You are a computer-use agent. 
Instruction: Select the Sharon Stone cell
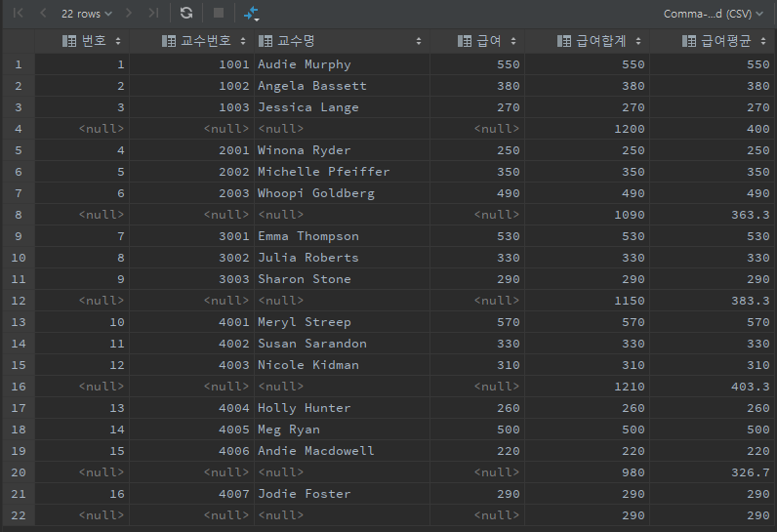(x=342, y=279)
